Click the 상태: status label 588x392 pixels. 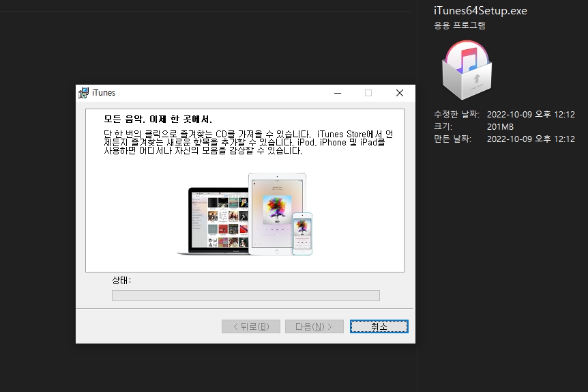(x=121, y=280)
